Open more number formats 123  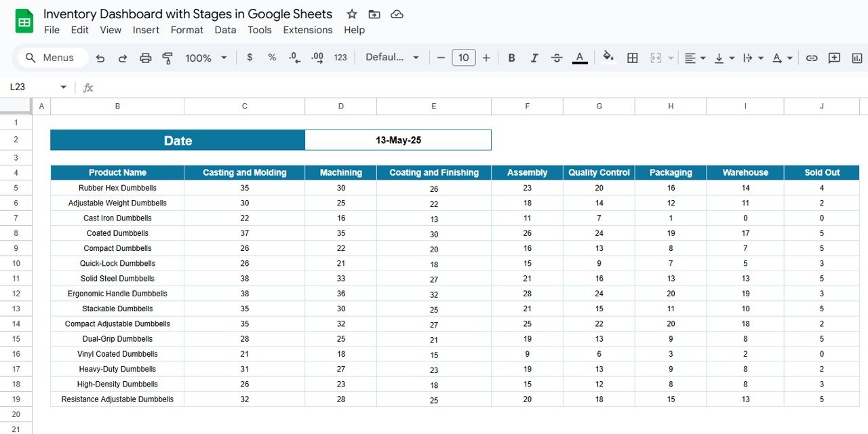[x=340, y=58]
